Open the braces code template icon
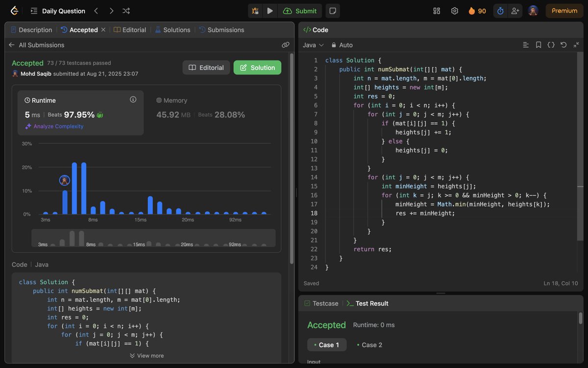Screen dimensions: 588x368 [x=551, y=45]
